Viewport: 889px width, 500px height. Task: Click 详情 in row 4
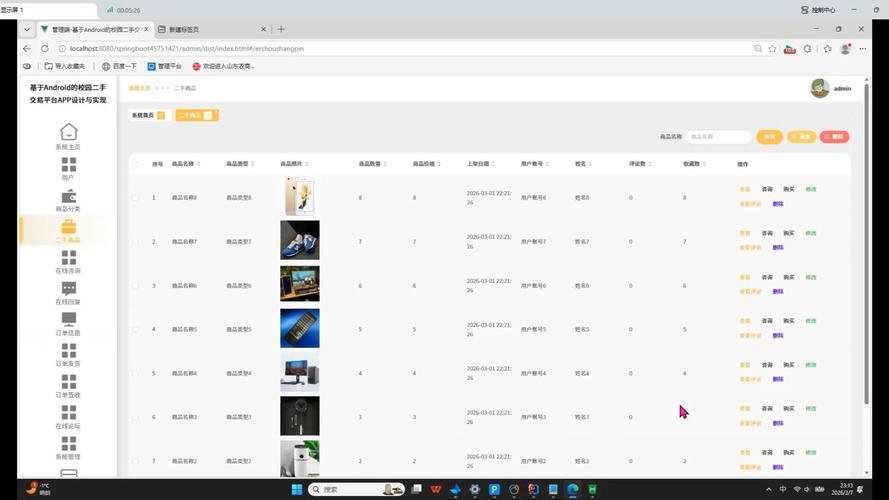pyautogui.click(x=745, y=321)
